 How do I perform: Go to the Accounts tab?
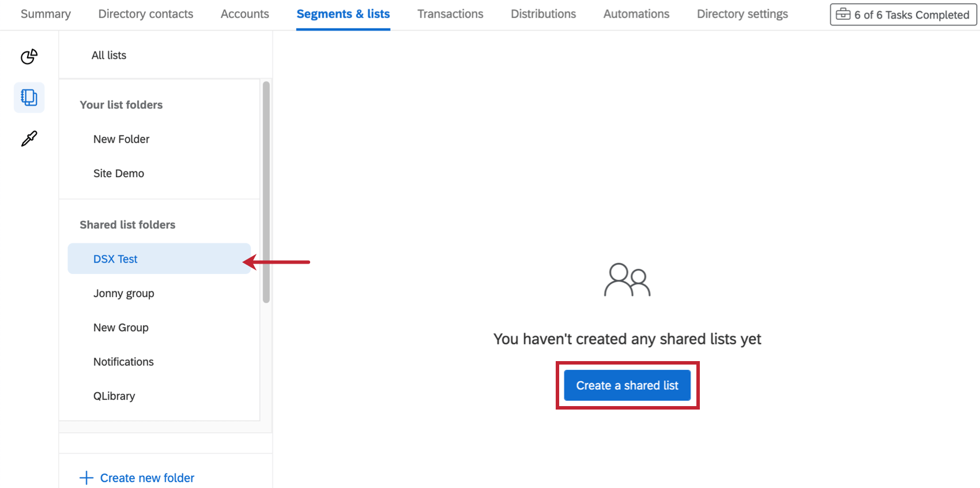click(x=245, y=14)
